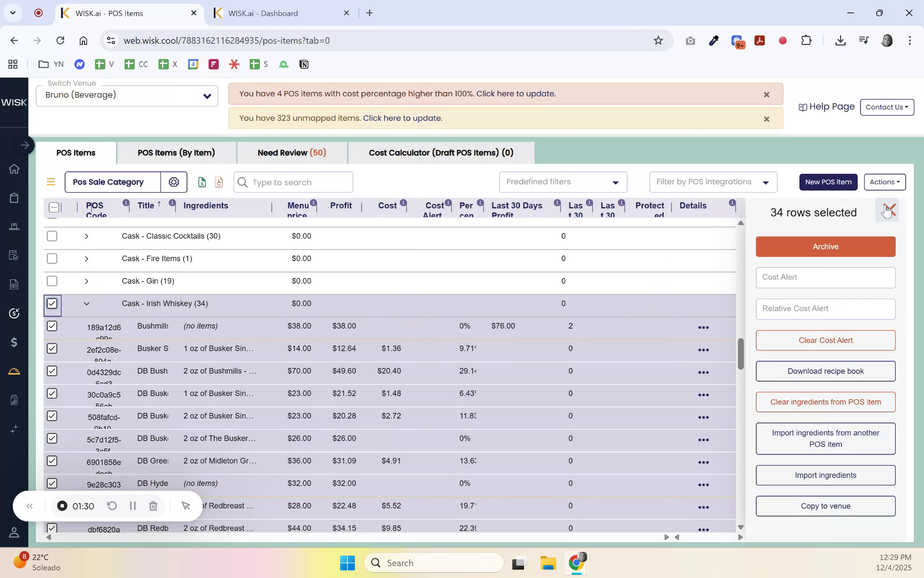924x578 pixels.
Task: Open the Predefined filters dropdown
Action: tap(562, 182)
